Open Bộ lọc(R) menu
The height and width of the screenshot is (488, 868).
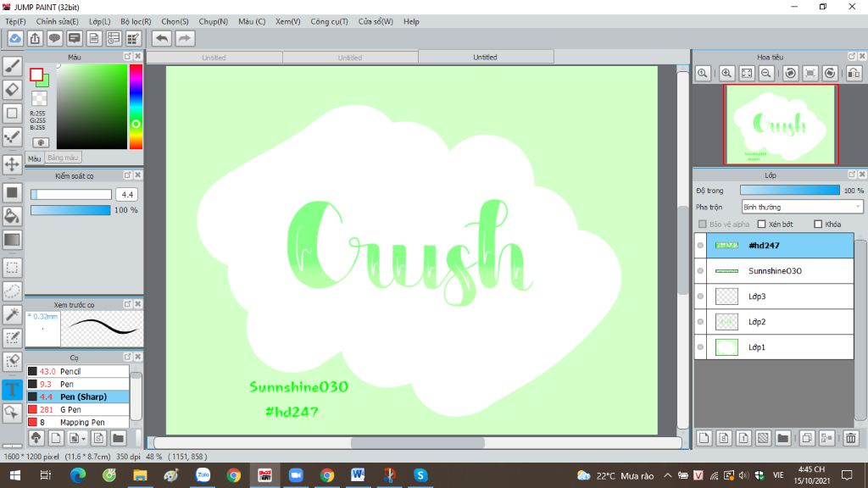136,21
